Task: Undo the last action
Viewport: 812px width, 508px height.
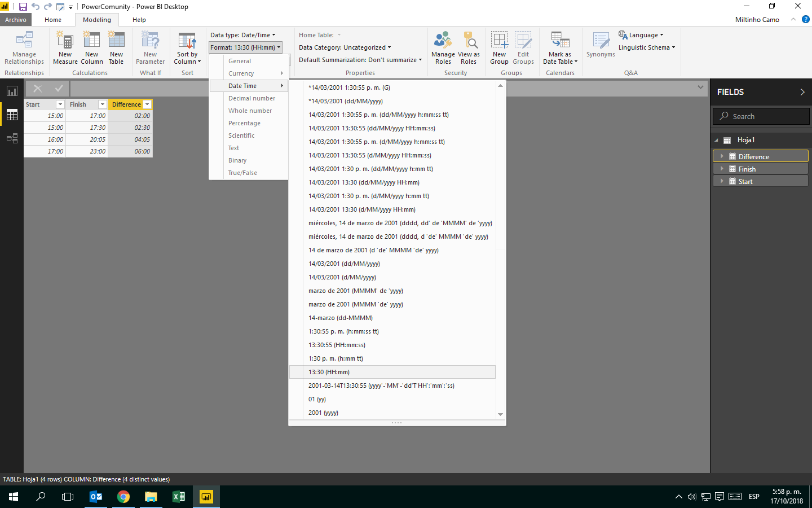Action: pyautogui.click(x=36, y=7)
